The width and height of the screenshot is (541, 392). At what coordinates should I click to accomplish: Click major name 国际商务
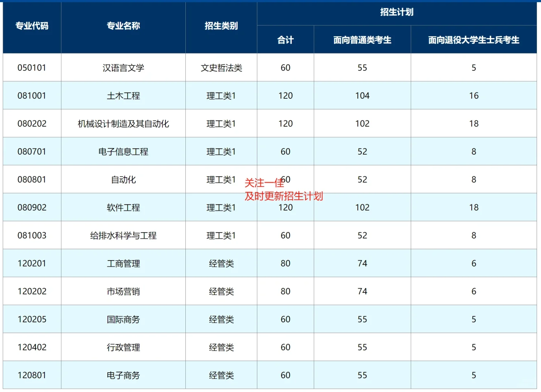(123, 319)
